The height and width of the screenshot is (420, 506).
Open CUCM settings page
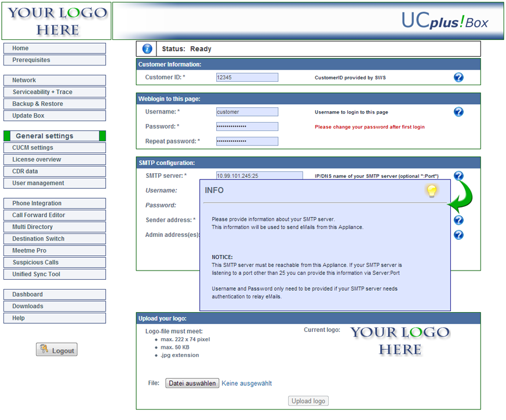(x=54, y=147)
